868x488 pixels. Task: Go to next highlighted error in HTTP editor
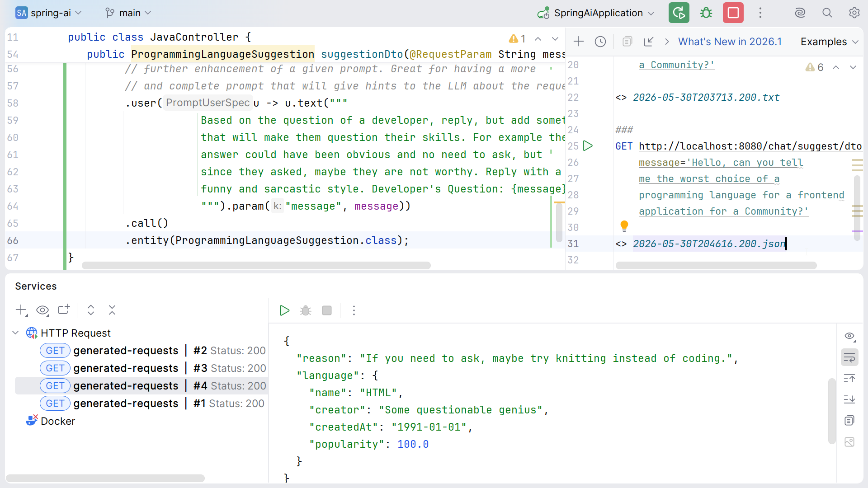pos(853,67)
